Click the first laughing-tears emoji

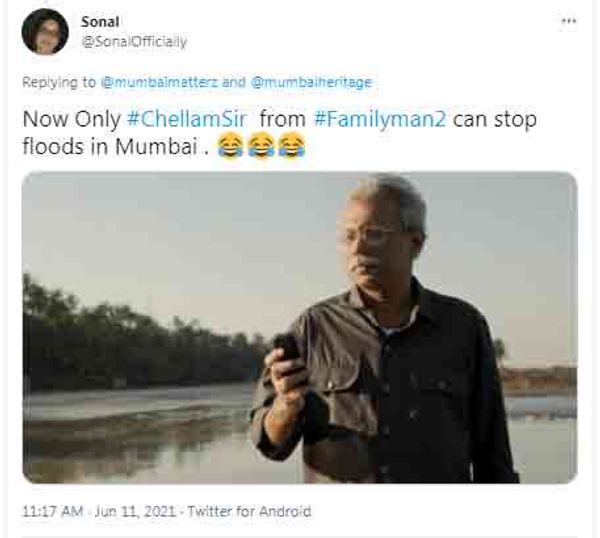coord(230,146)
